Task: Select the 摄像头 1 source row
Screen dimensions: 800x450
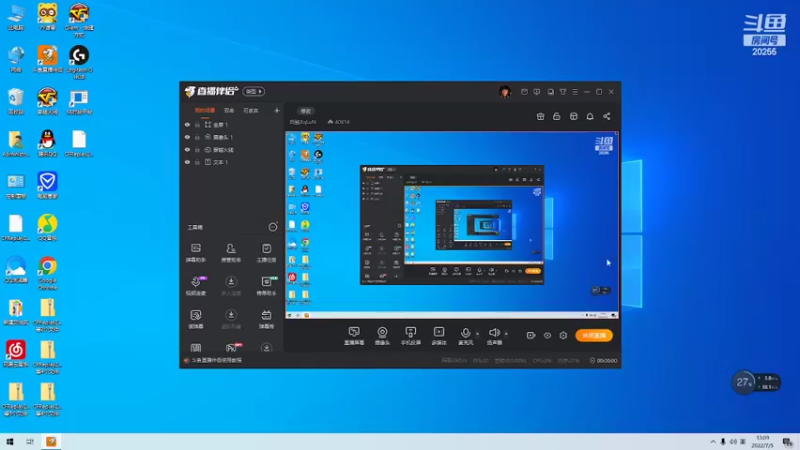Action: tap(232, 137)
